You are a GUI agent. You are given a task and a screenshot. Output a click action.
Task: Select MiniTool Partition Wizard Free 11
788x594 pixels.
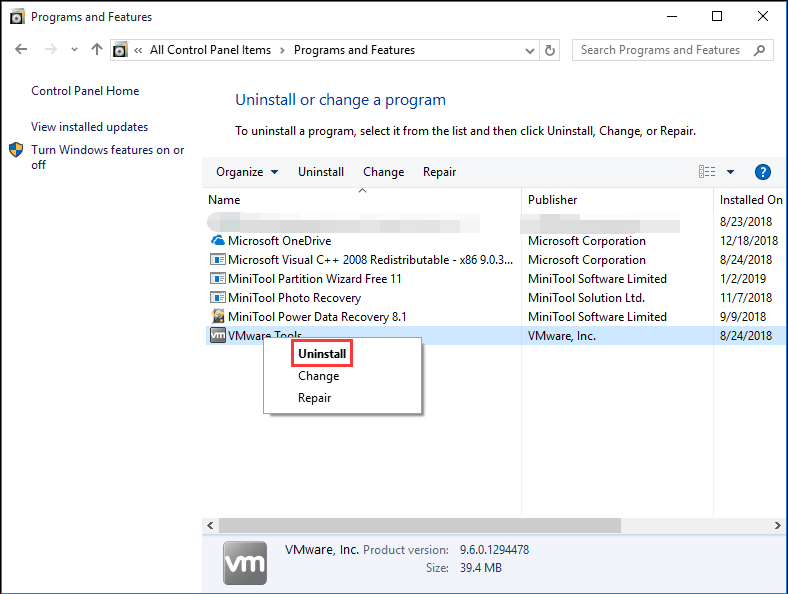(x=315, y=279)
